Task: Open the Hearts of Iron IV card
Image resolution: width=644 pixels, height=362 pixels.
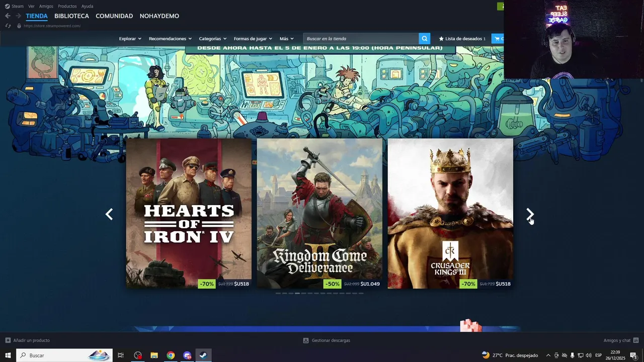Action: [x=189, y=214]
